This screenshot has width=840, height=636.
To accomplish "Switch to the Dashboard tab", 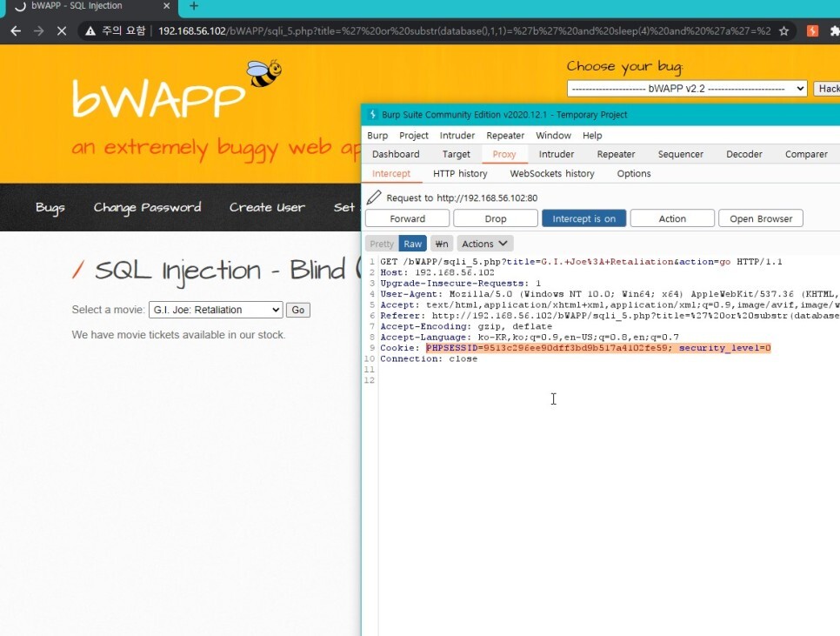I will point(396,154).
